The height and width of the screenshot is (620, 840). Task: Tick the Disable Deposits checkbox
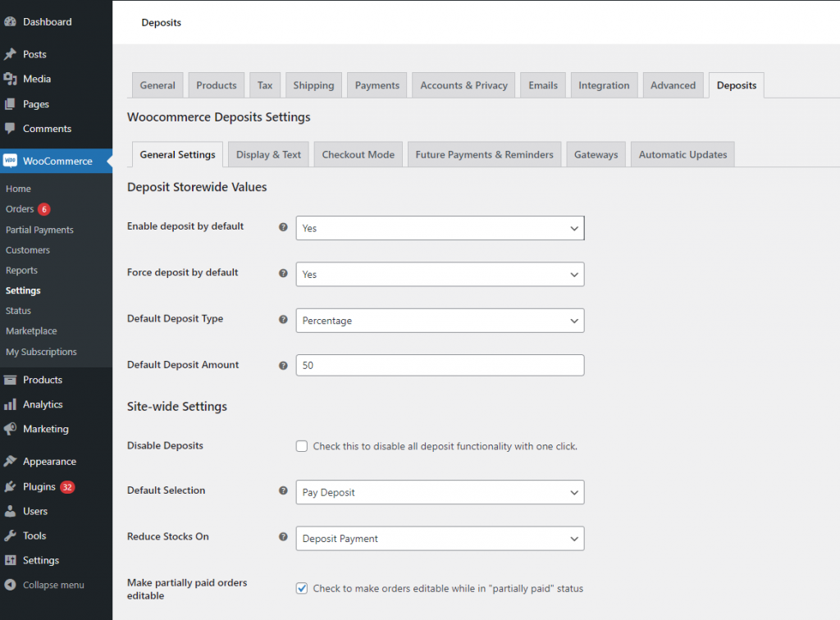(x=302, y=446)
